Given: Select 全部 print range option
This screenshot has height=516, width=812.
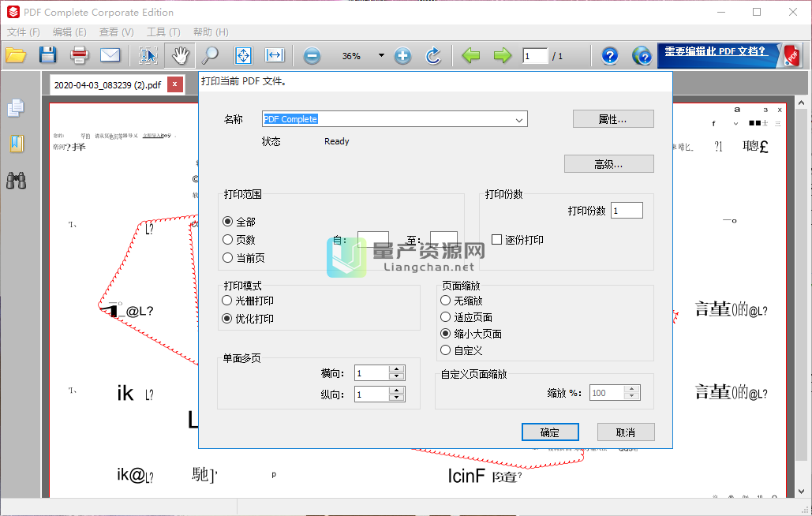Looking at the screenshot, I should click(x=227, y=222).
